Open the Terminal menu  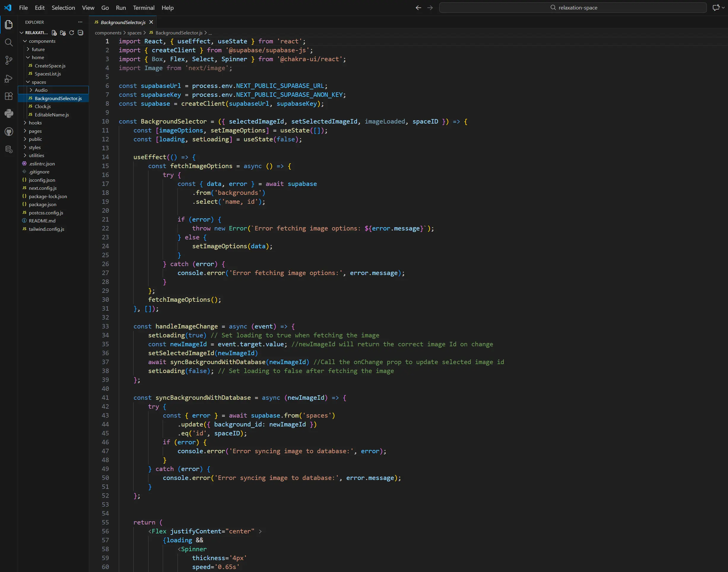[144, 8]
